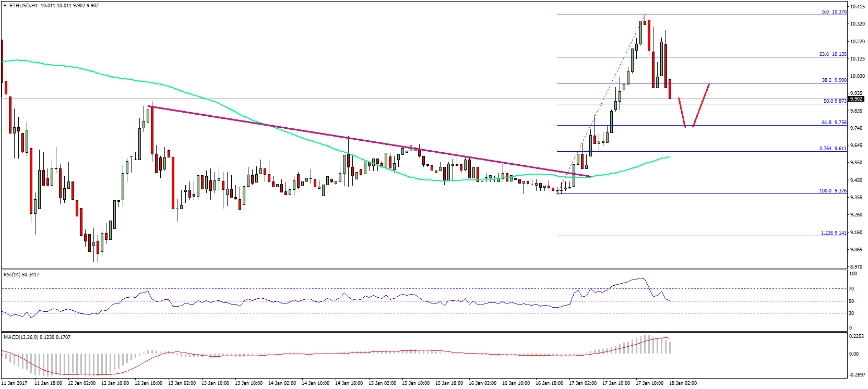Viewport: 868px width, 389px height.
Task: Click the '12 Jan 18:00' time label
Action: 149,383
